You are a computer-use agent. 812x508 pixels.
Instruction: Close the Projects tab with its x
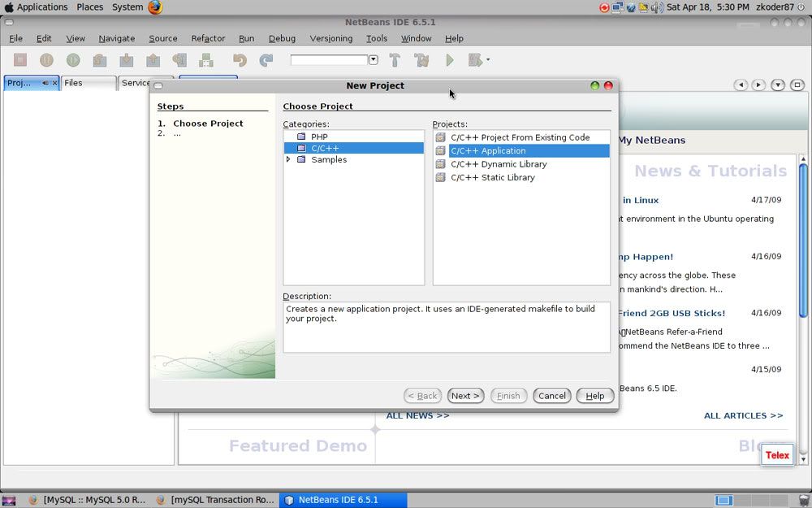tap(55, 83)
